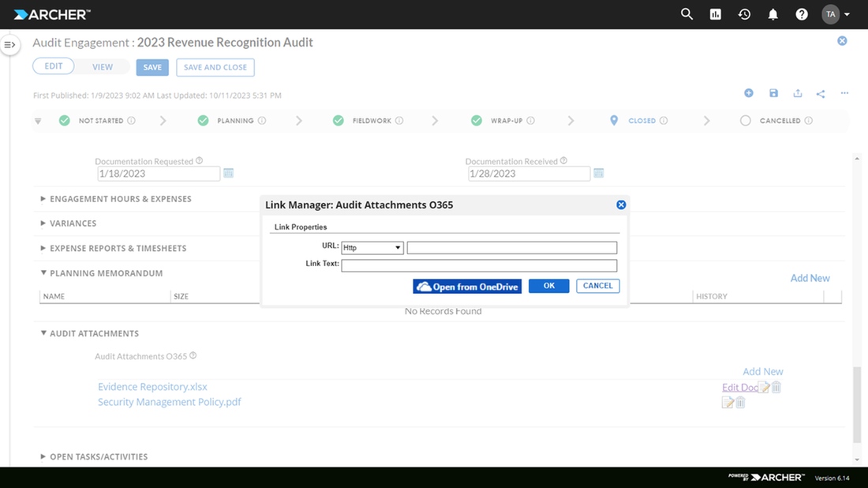Viewport: 868px width, 488px height.
Task: Open the global search icon
Action: (x=687, y=14)
